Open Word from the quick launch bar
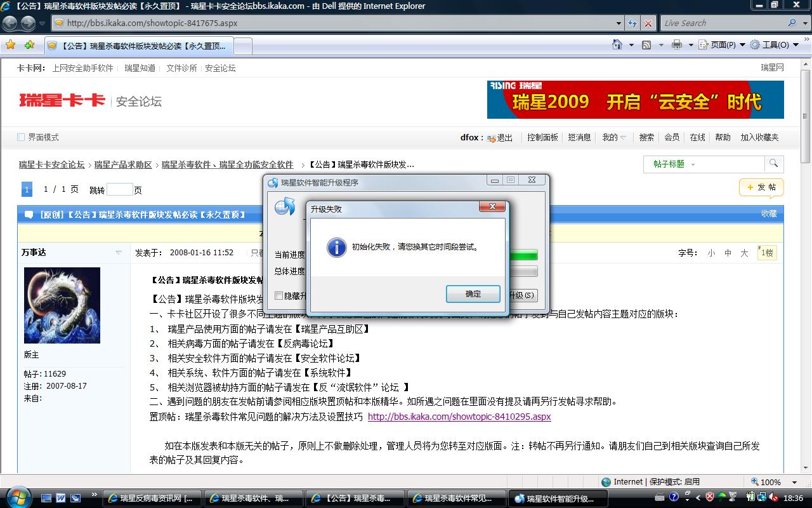Viewport: 812px width, 508px height. (x=62, y=498)
